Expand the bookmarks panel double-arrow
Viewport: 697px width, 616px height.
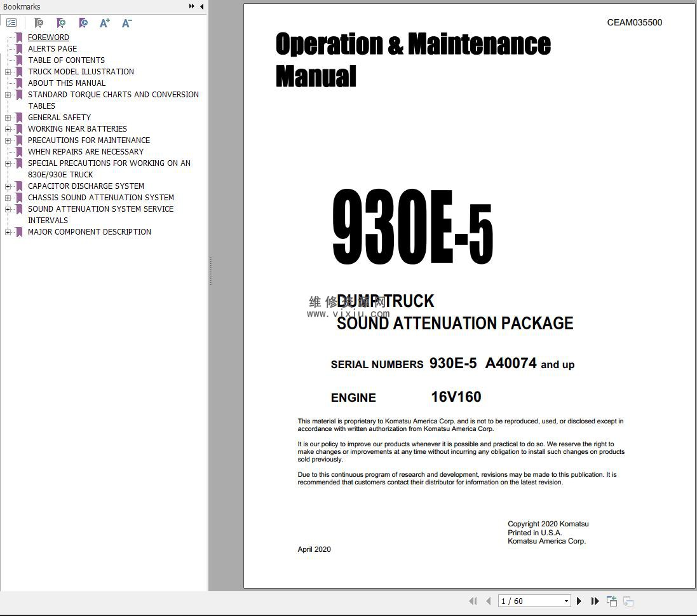pos(192,6)
